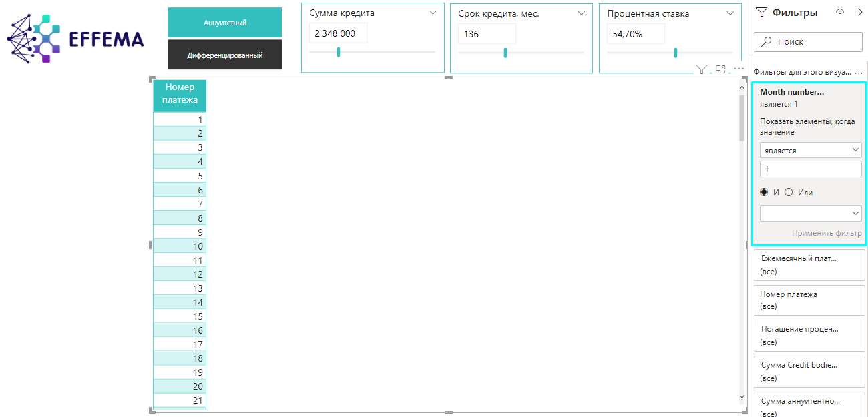Expand the Номер платежа filter card
Screen dimensions: 868x417
809,300
